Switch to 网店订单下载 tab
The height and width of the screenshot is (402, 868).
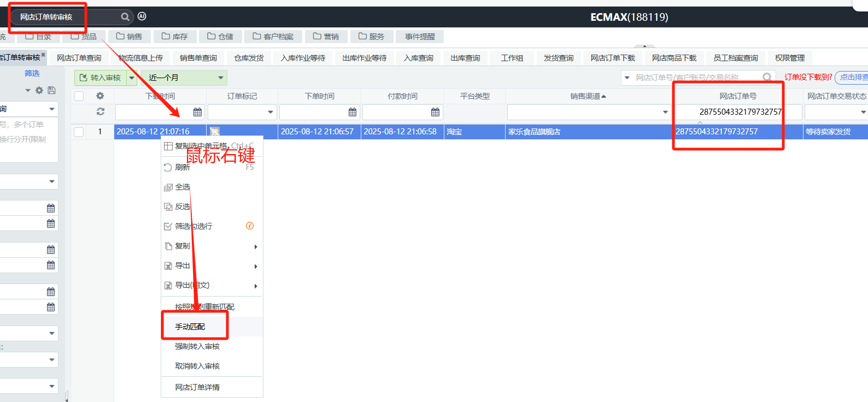(613, 58)
